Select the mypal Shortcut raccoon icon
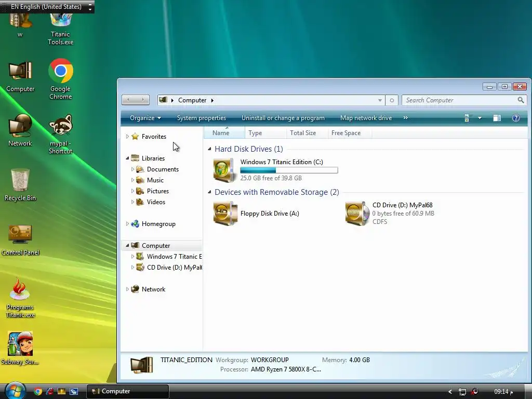 (x=60, y=135)
